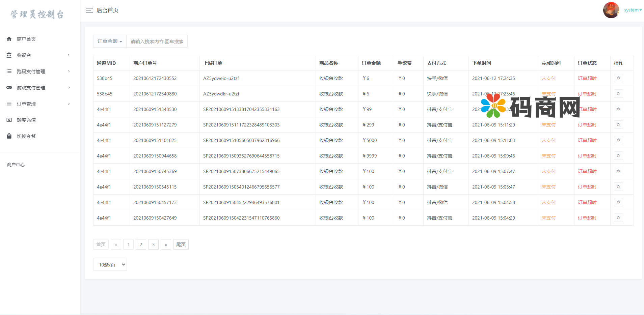Screen dimensions: 644x315
Task: Click the gamepad icon for 游戏支付管理
Action: coord(9,88)
